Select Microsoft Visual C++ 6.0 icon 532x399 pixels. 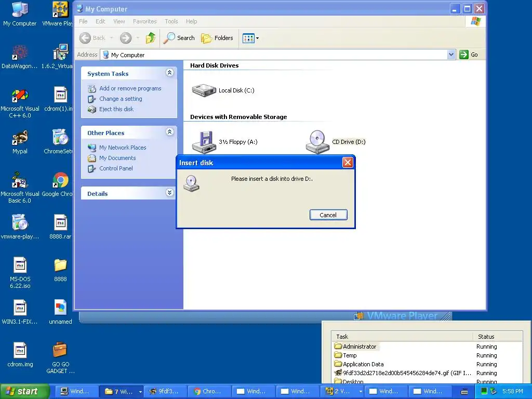tap(20, 103)
